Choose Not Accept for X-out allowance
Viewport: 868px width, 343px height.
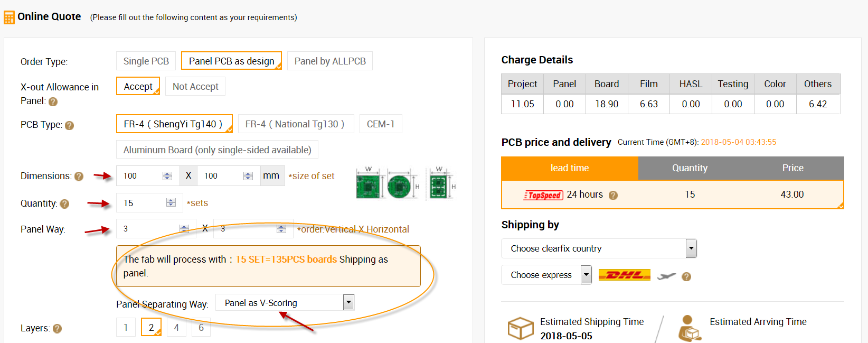(195, 87)
